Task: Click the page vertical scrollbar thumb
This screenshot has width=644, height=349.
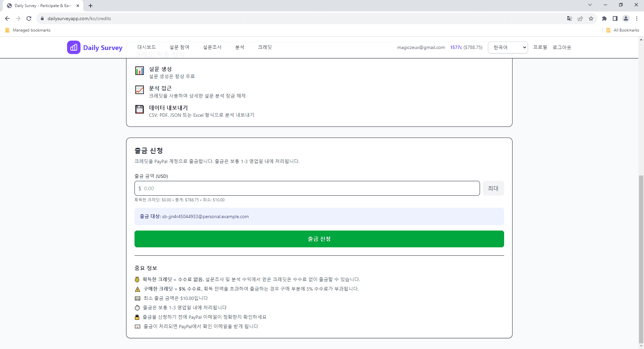Action: click(641, 258)
